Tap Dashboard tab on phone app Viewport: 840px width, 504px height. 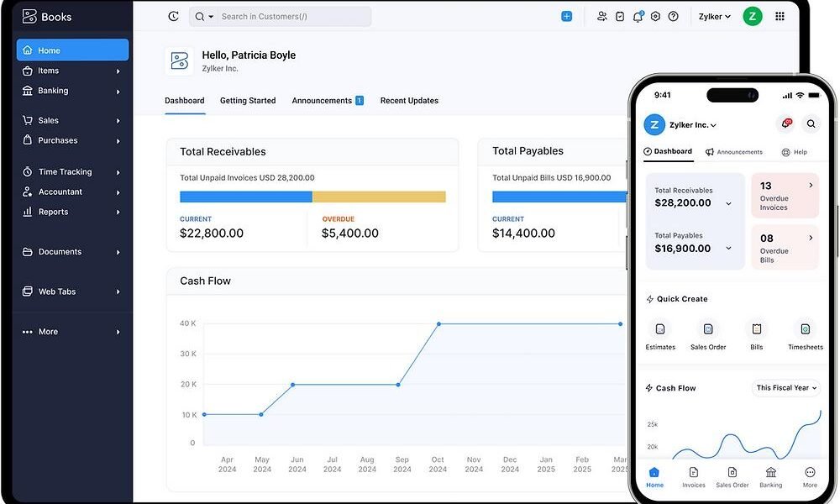click(x=668, y=151)
